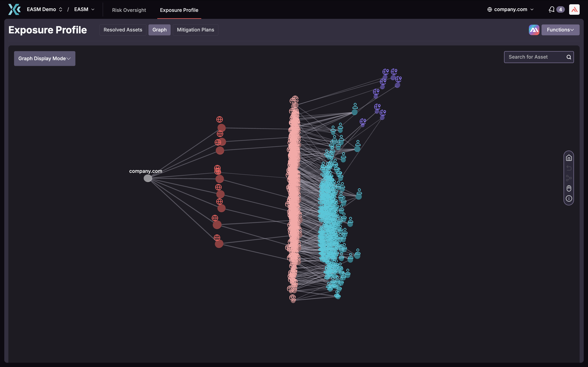588x367 pixels.
Task: Click the Search for Asset field
Action: tap(532, 57)
